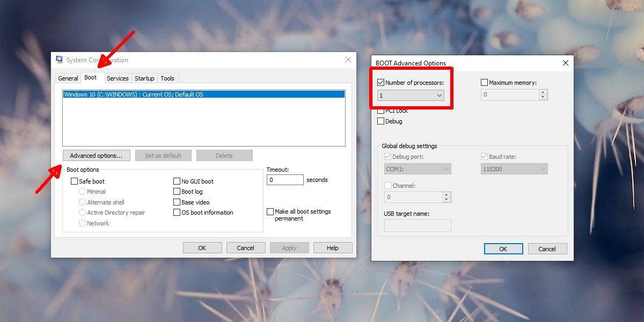Decrease the Maximum memory value with down arrow
This screenshot has width=644, height=322.
point(543,98)
